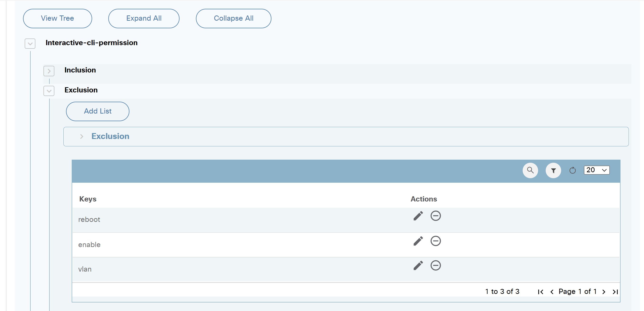The height and width of the screenshot is (311, 644).
Task: Click the search magnifier icon in table header
Action: pyautogui.click(x=530, y=170)
